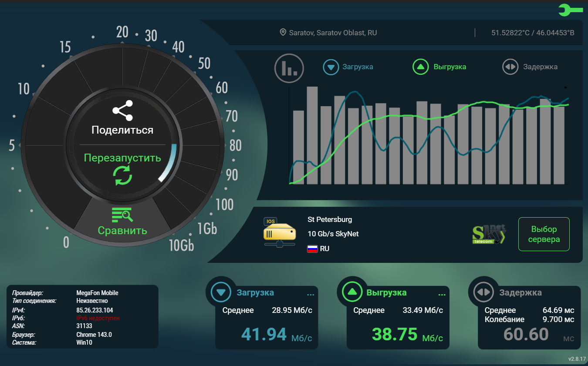This screenshot has height=366, width=588.
Task: Click the Поделиться share label
Action: tap(122, 130)
